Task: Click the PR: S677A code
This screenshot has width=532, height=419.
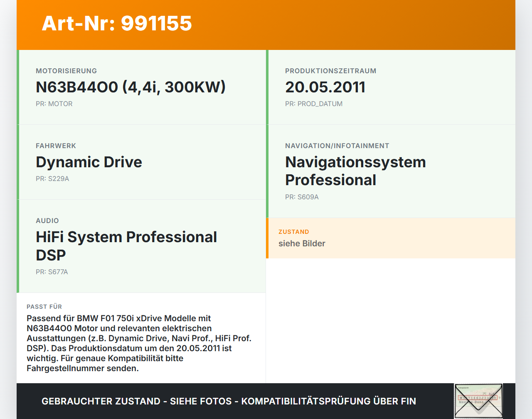Action: [x=52, y=272]
